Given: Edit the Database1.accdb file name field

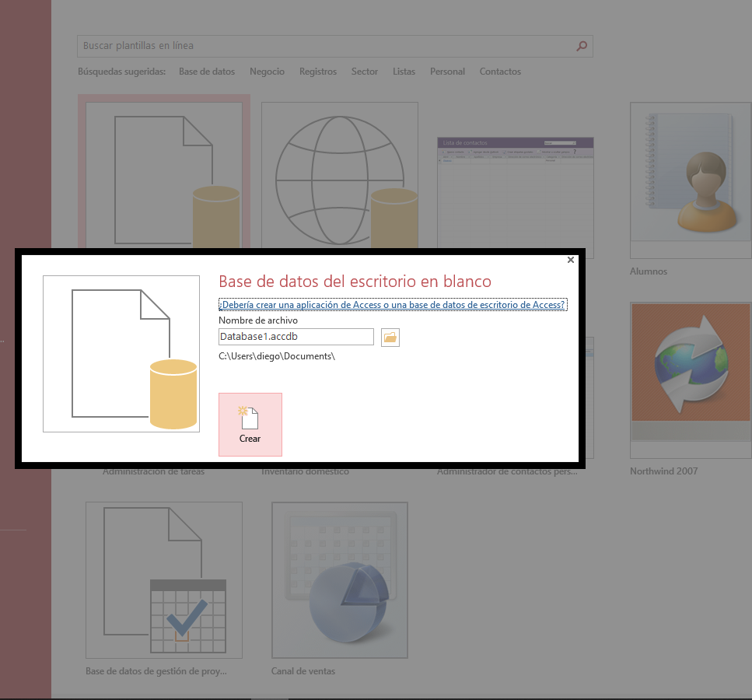Looking at the screenshot, I should [296, 337].
